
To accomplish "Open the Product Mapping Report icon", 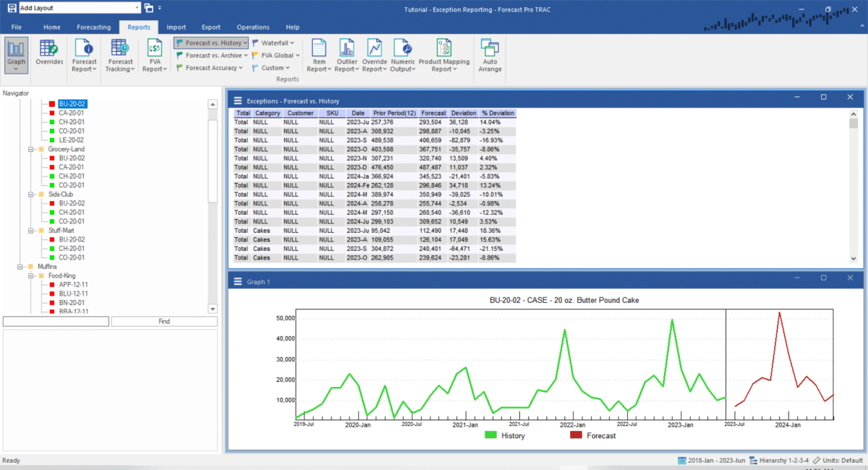I will 444,48.
